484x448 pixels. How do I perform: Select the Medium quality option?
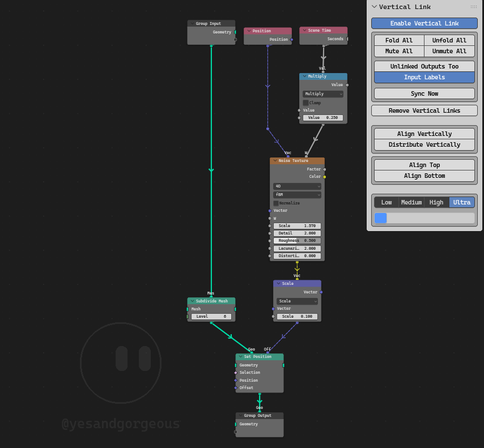point(411,202)
